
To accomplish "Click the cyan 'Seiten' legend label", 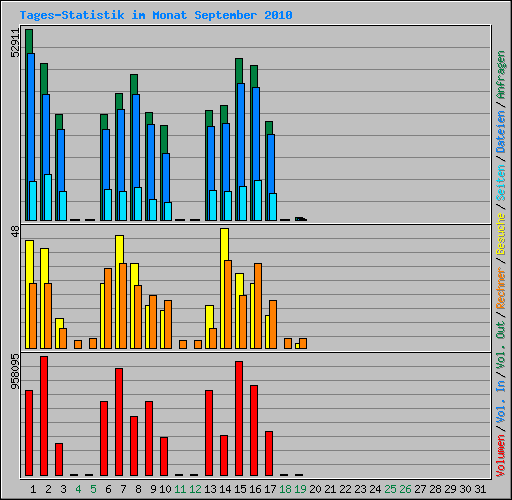I will 501,183.
